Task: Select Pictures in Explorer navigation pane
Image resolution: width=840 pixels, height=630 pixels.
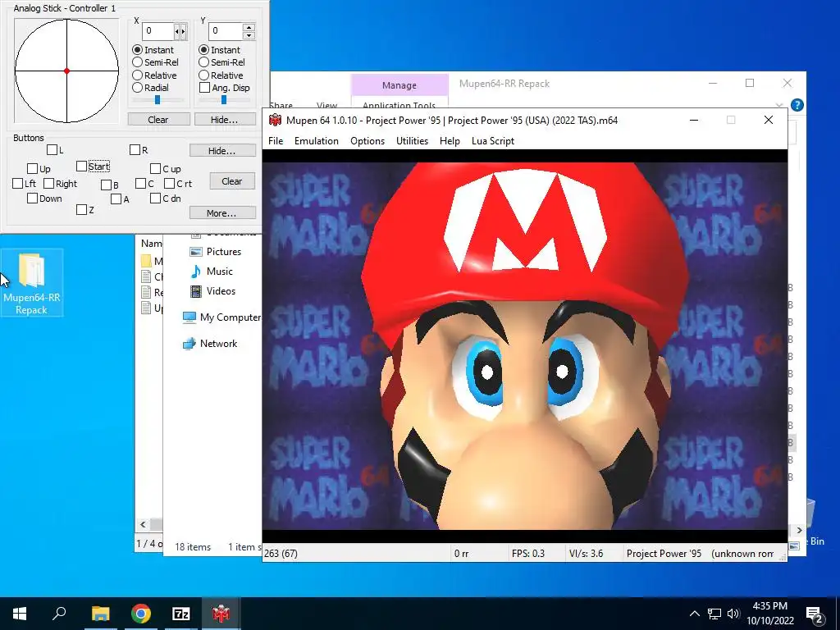Action: coord(216,252)
